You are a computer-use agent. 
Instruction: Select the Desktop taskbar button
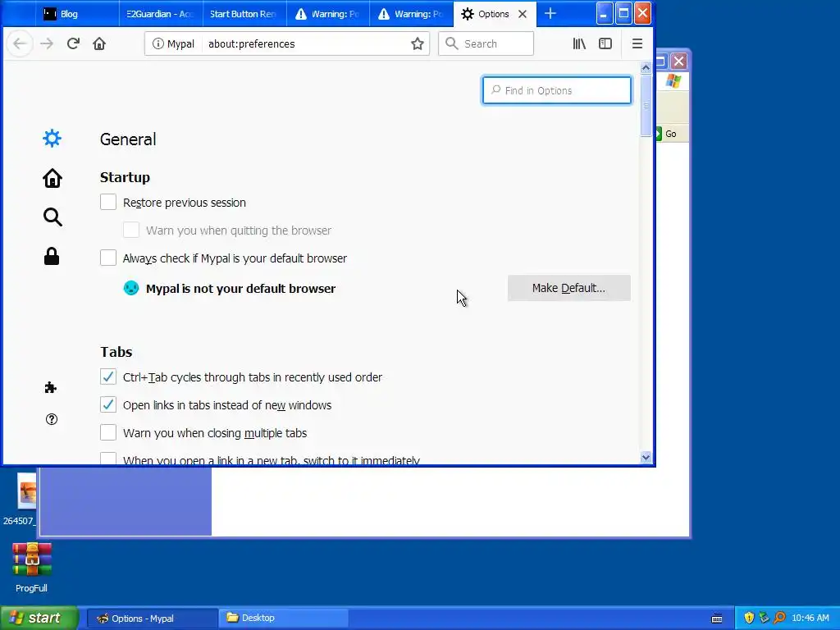(x=283, y=619)
